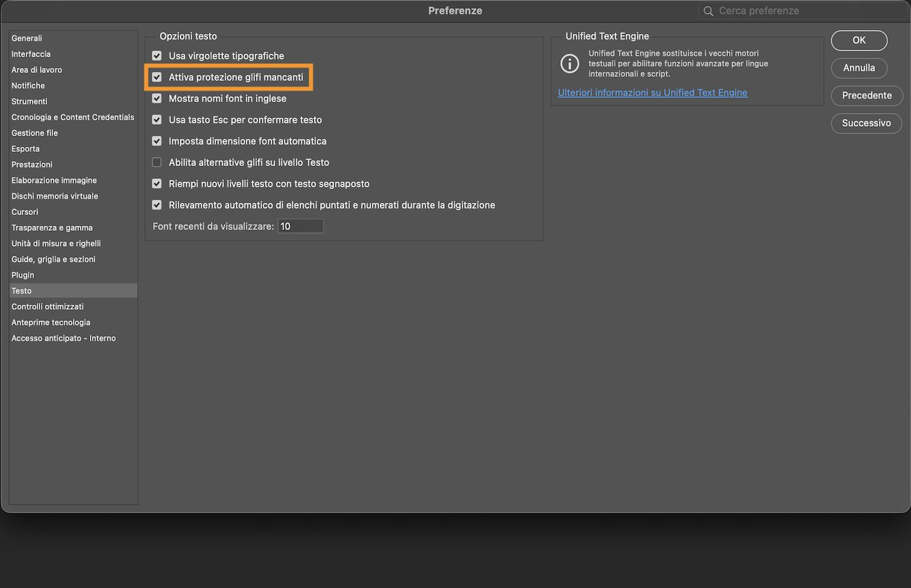Viewport: 911px width, 588px height.
Task: Click the Annulla button
Action: pyautogui.click(x=859, y=68)
